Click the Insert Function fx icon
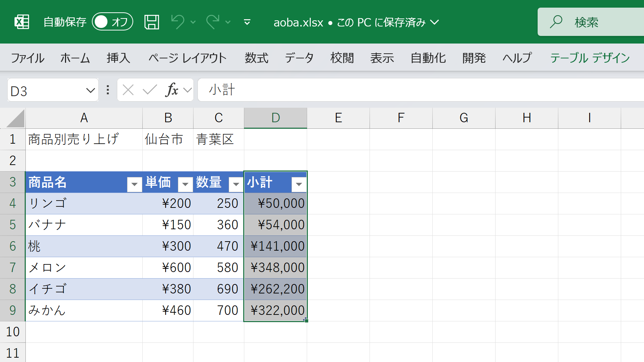Image resolution: width=644 pixels, height=362 pixels. pos(172,90)
